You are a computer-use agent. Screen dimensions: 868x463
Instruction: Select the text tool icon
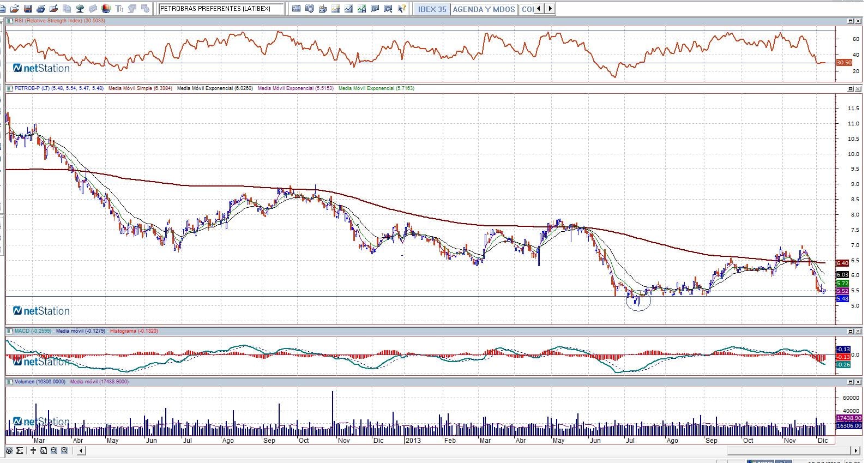click(x=119, y=9)
